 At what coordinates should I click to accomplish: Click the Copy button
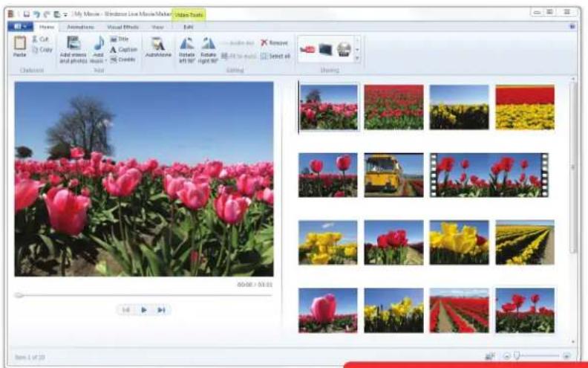pos(42,50)
